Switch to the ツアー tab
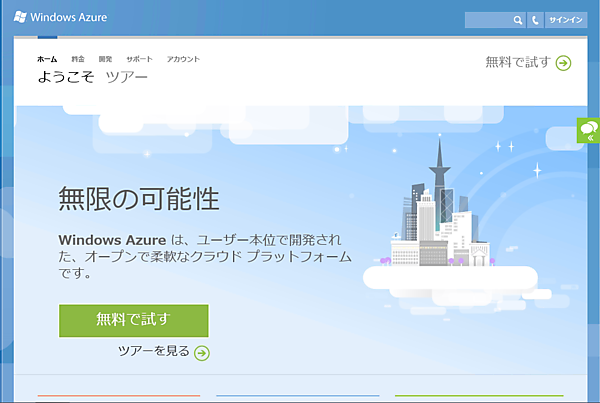Image resolution: width=600 pixels, height=403 pixels. coord(127,77)
